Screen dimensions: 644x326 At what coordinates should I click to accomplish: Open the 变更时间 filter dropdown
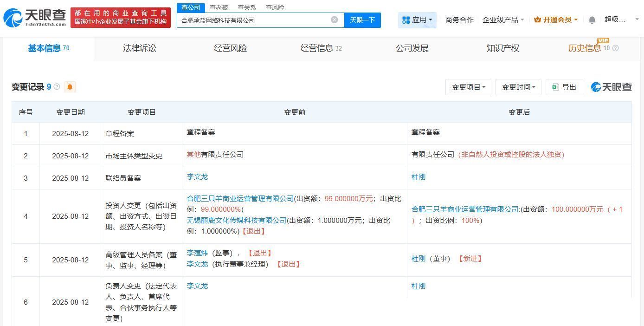[x=518, y=87]
